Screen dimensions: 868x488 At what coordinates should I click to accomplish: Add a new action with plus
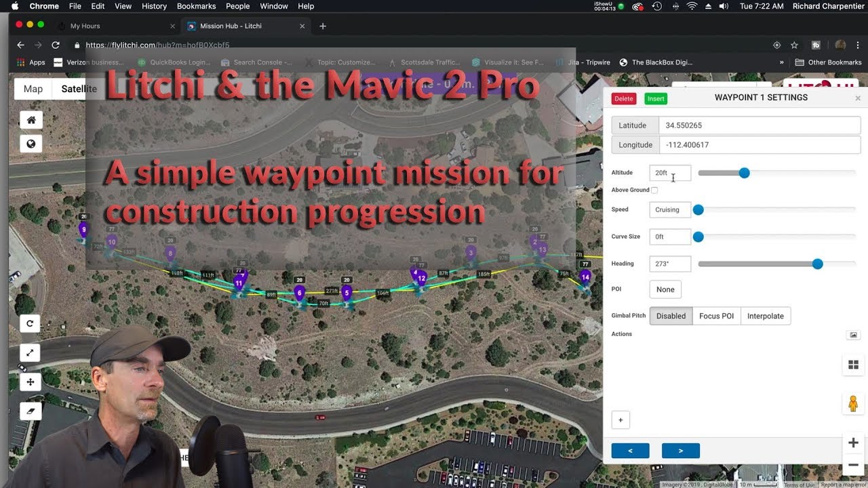(x=620, y=420)
